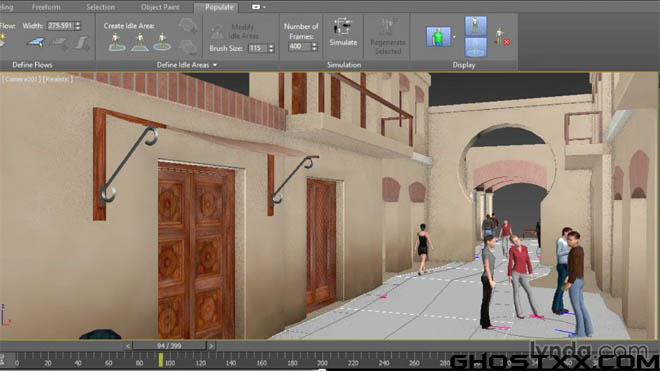
Task: Select the woman in black dress walking
Action: [x=423, y=248]
